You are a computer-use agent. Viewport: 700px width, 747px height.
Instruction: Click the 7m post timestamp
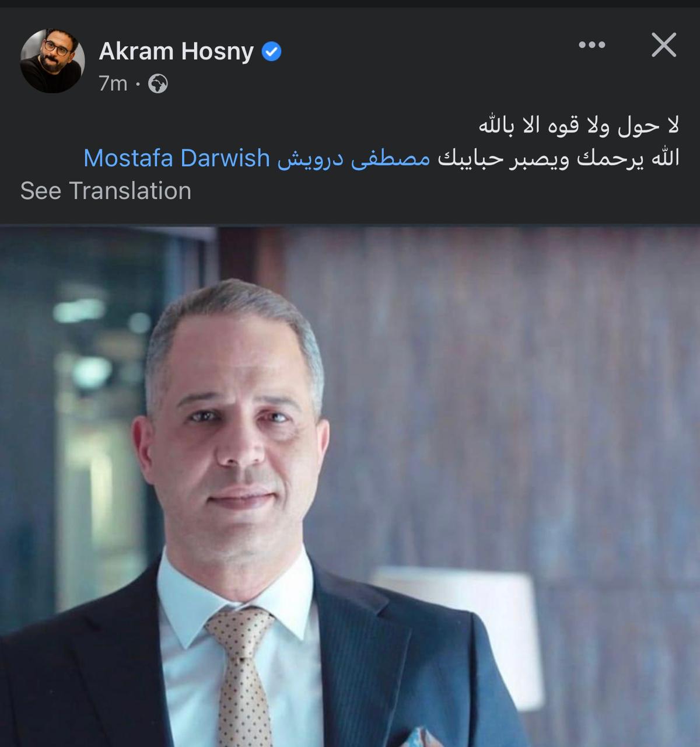pyautogui.click(x=113, y=84)
